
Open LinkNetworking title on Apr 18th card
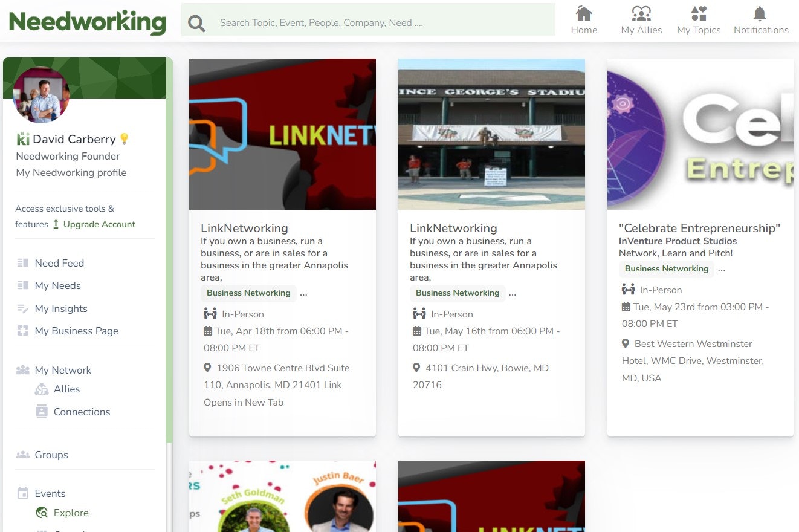(x=244, y=228)
